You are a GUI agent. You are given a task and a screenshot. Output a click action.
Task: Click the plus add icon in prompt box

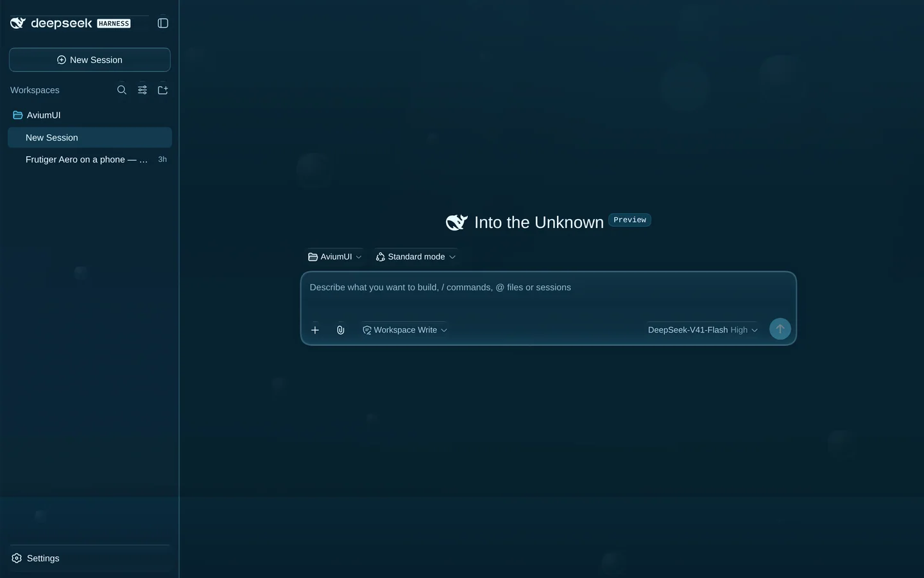(315, 330)
